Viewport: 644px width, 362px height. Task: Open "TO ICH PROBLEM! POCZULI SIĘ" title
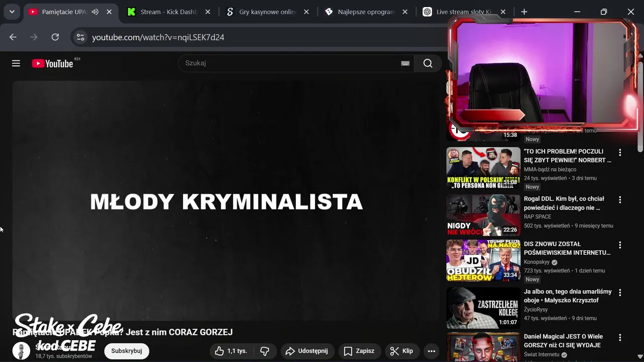568,156
